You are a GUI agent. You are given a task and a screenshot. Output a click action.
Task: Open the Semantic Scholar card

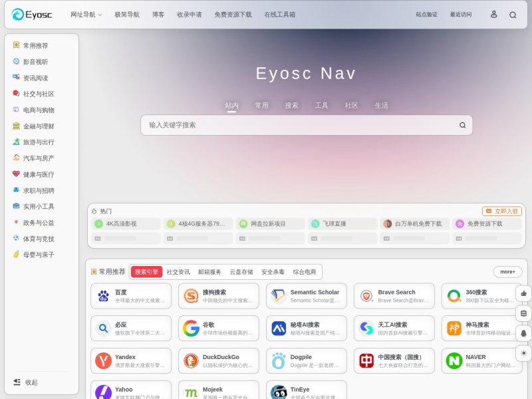coord(307,296)
